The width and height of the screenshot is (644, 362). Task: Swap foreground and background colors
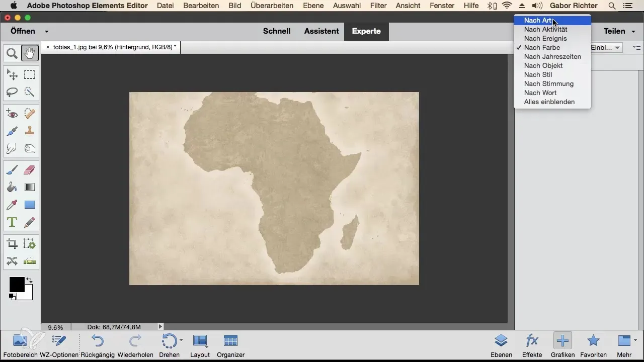point(30,280)
